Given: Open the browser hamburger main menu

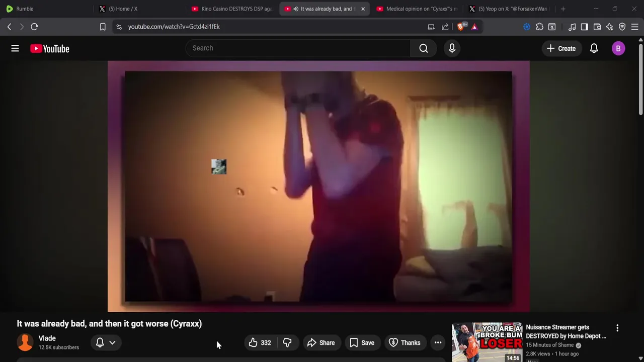Looking at the screenshot, I should (x=635, y=27).
